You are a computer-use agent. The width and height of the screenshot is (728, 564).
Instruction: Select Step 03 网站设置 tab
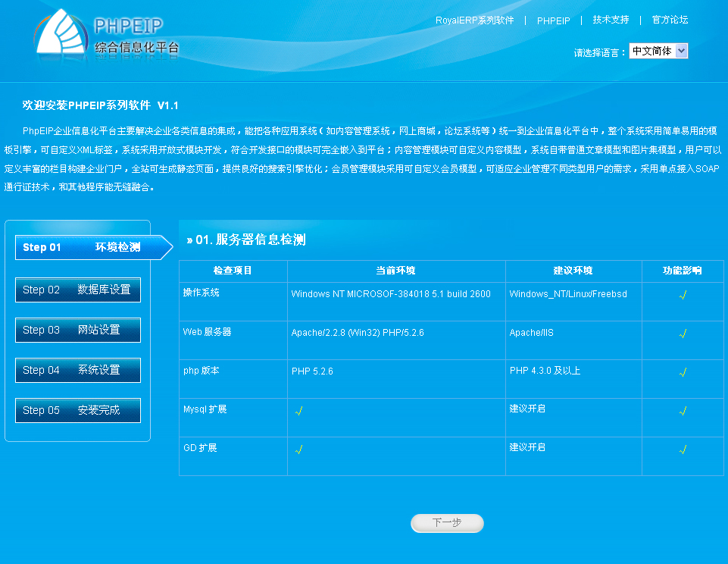(77, 330)
